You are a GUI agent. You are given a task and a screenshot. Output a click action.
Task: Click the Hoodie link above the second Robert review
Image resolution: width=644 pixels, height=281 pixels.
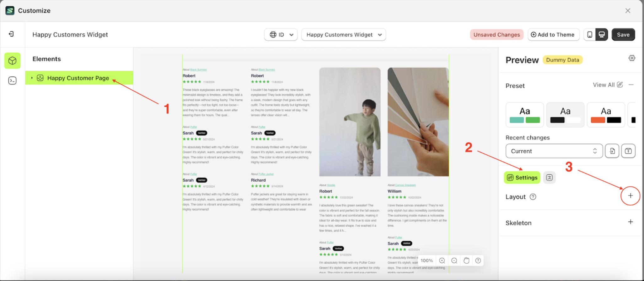click(x=331, y=185)
